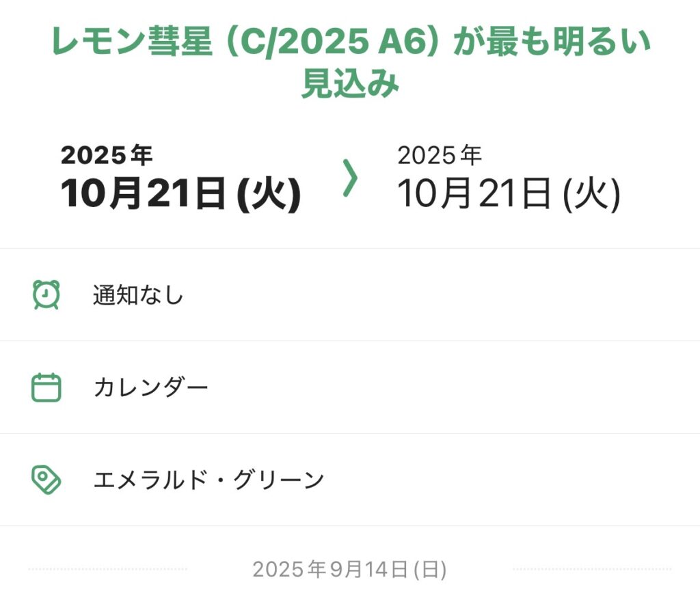Open the カレンダー selection option

click(150, 387)
